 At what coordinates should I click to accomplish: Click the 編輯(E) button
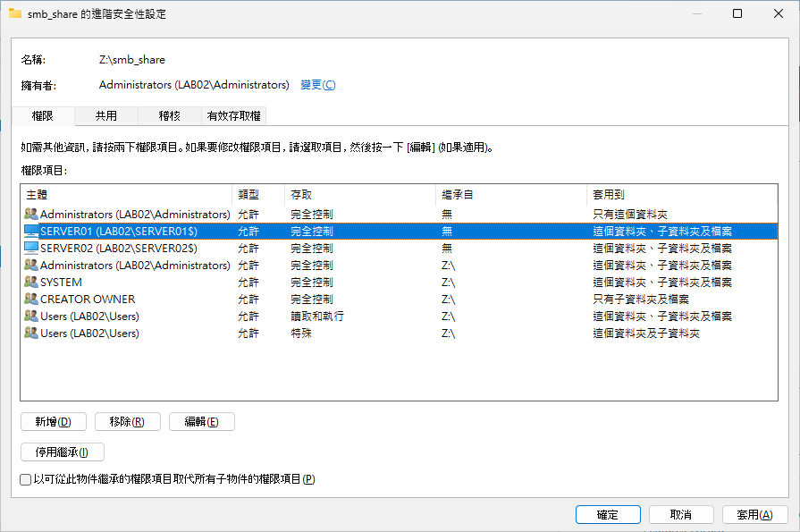(202, 422)
